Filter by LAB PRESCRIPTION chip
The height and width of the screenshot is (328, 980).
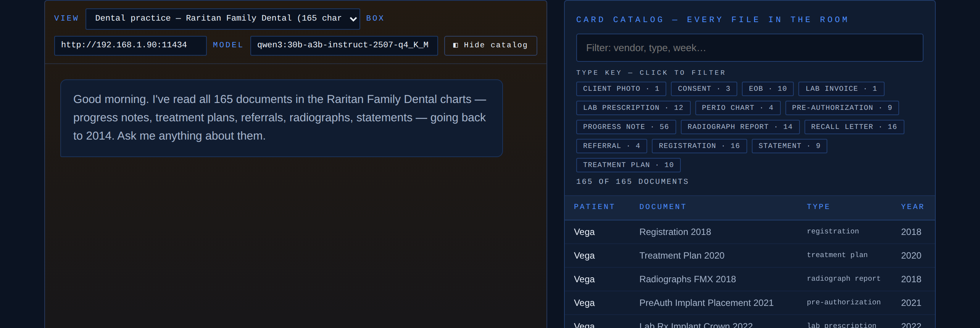point(633,108)
